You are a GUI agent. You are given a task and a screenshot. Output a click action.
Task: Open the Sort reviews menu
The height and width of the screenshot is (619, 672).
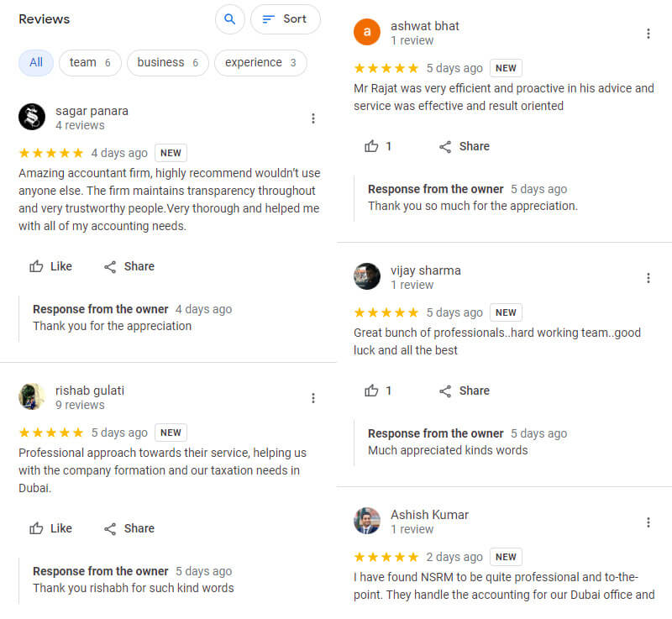pyautogui.click(x=285, y=19)
